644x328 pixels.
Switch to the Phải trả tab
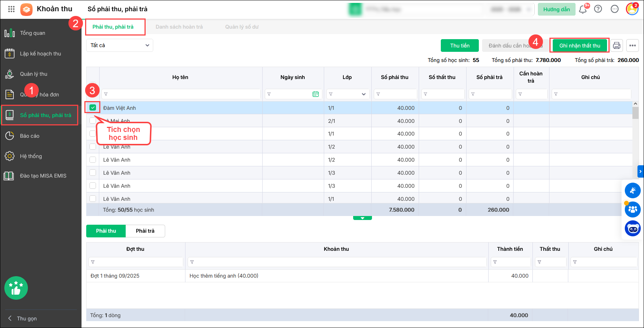coord(145,231)
